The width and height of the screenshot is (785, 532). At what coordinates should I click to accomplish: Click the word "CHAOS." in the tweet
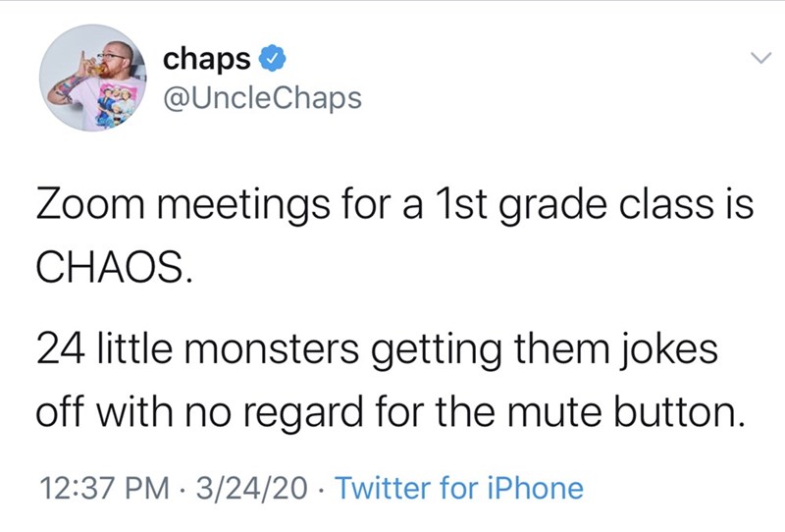click(x=108, y=264)
